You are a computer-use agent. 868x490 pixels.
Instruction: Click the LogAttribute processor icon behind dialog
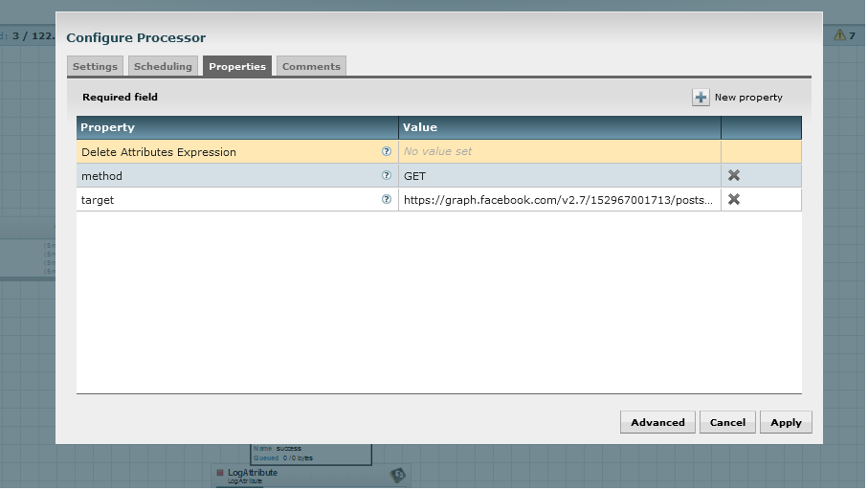[x=397, y=475]
